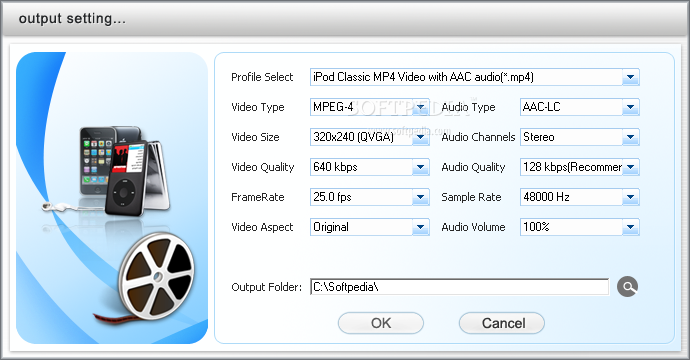Click the Output Folder path field
The width and height of the screenshot is (690, 360).
point(460,287)
